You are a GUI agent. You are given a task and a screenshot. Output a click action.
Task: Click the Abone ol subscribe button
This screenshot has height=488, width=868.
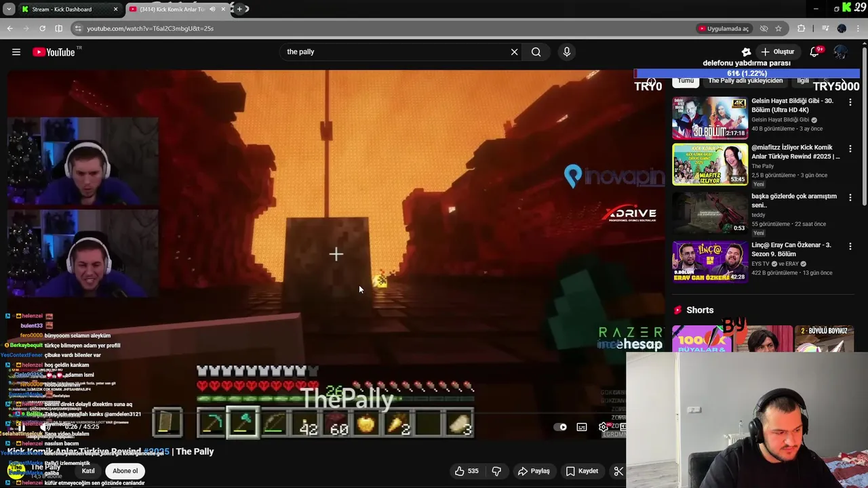125,471
